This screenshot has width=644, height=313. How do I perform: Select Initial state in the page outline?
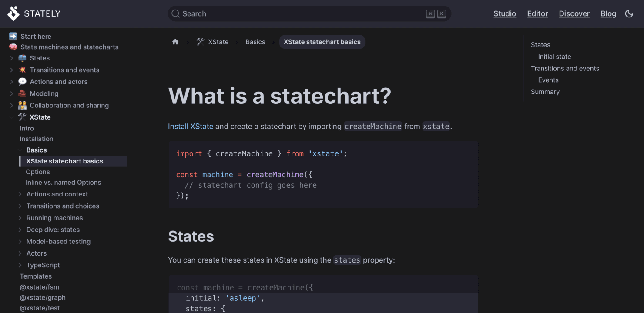[554, 56]
